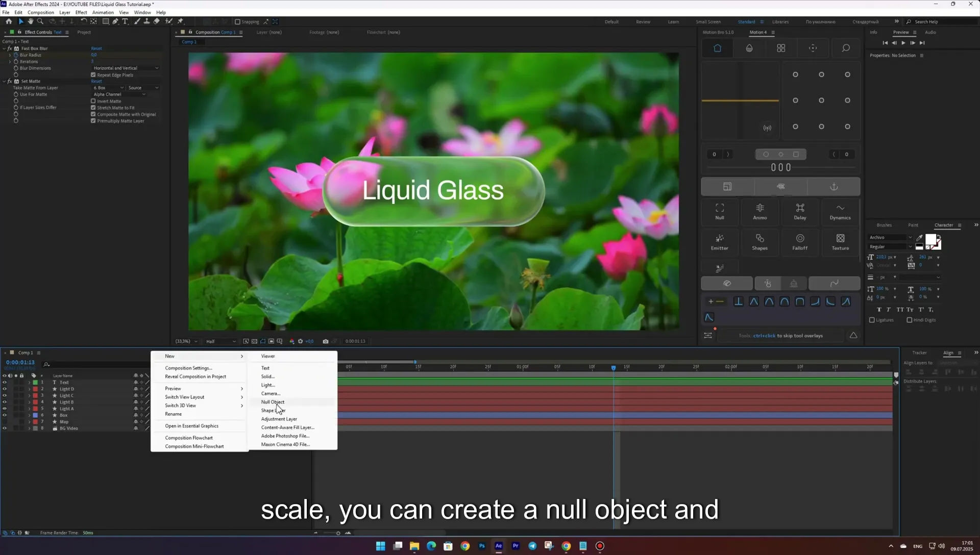Switch to Review workspace
This screenshot has height=555, width=980.
pos(643,22)
